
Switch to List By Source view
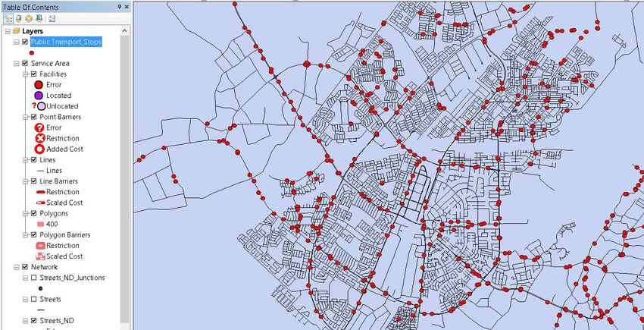(x=18, y=17)
